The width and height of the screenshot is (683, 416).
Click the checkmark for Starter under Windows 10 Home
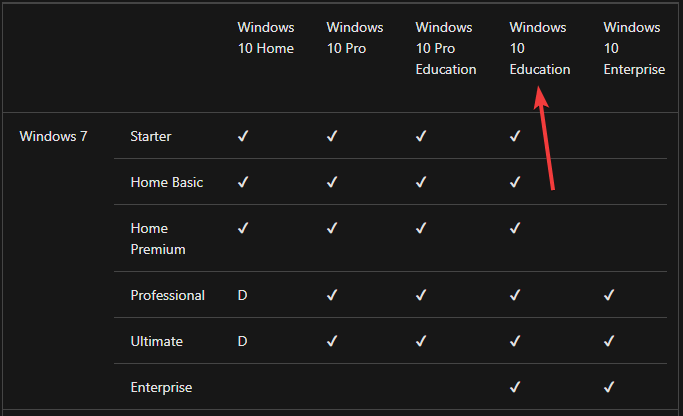[243, 136]
